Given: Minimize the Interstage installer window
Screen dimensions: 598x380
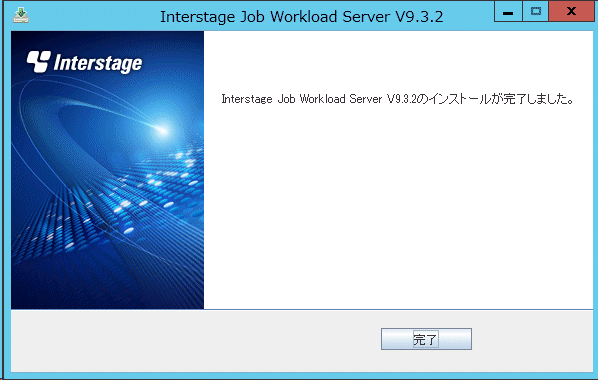Looking at the screenshot, I should [x=508, y=11].
